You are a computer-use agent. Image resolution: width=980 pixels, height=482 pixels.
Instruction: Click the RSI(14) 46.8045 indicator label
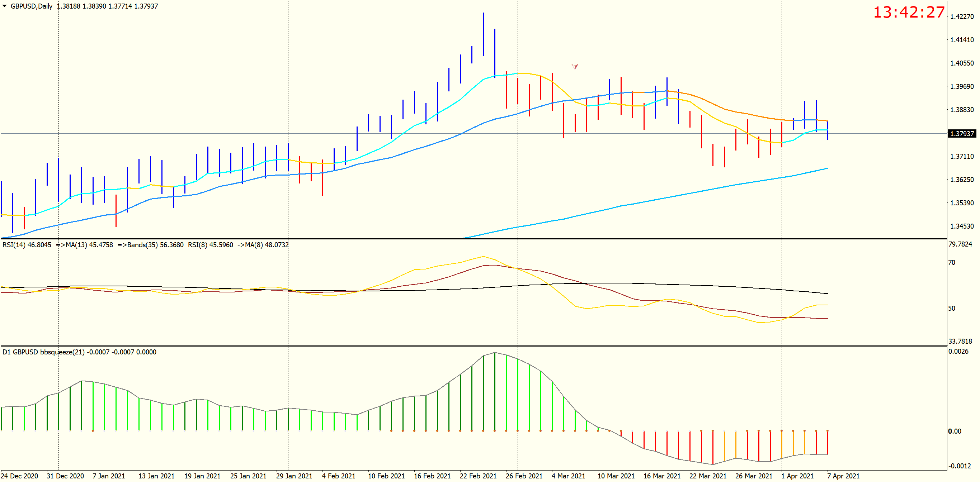point(27,245)
